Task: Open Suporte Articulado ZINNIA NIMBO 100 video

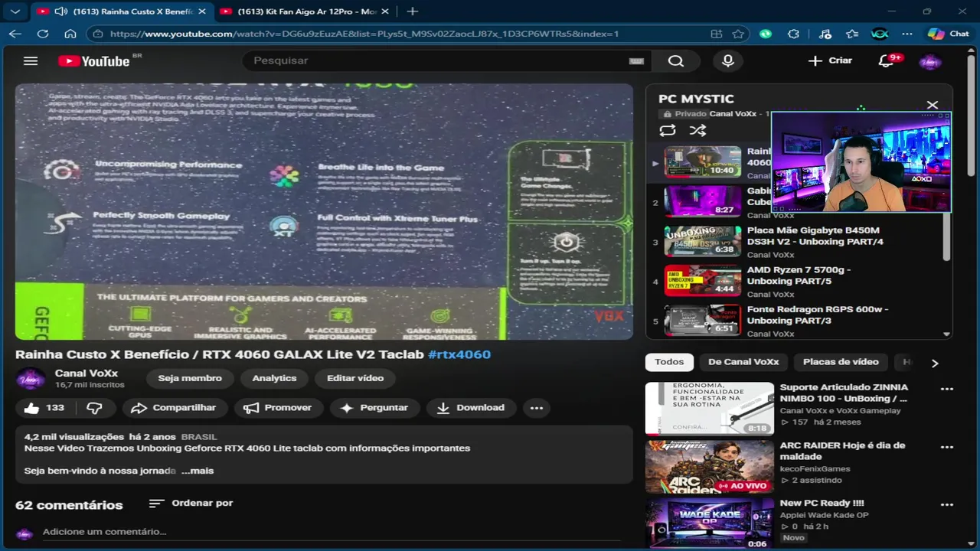Action: point(844,393)
